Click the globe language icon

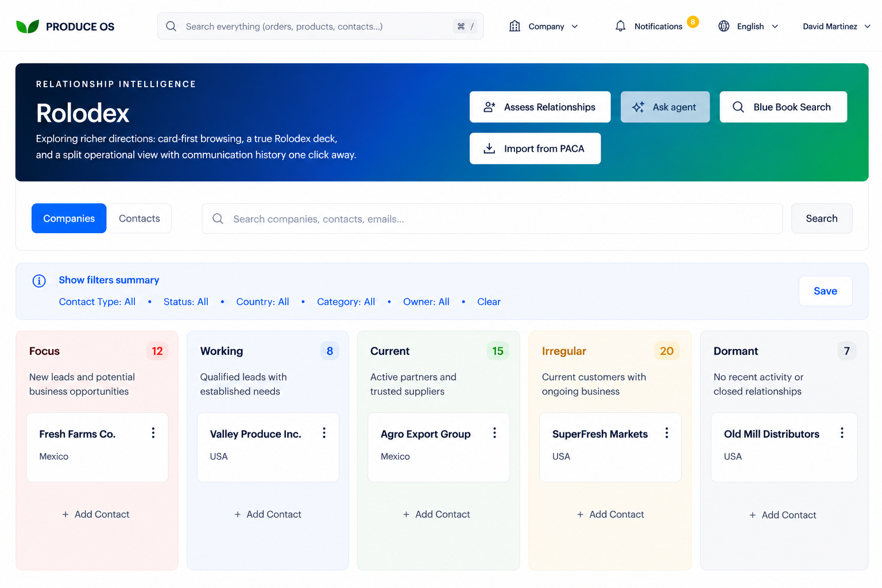point(724,26)
